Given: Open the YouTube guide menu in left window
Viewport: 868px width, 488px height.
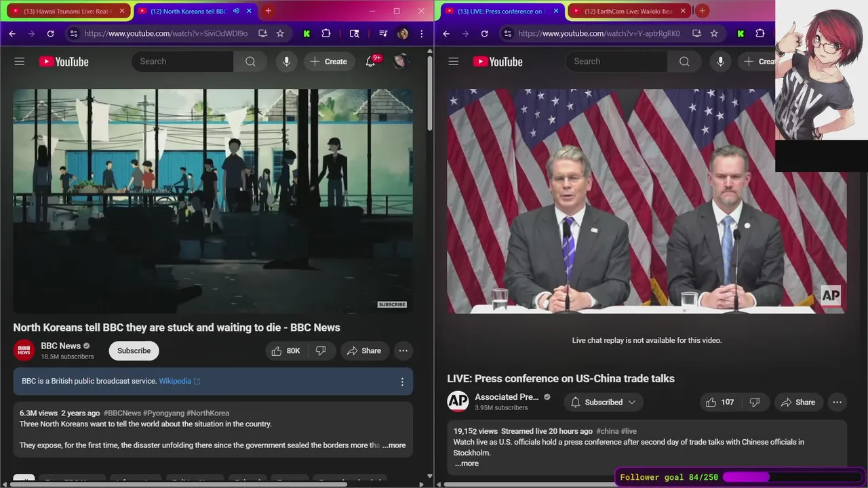Looking at the screenshot, I should coord(19,62).
